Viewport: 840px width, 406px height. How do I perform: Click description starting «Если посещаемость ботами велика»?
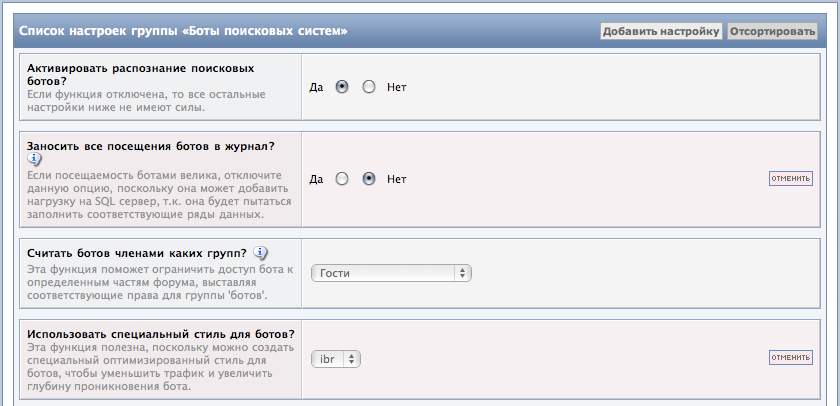[159, 195]
